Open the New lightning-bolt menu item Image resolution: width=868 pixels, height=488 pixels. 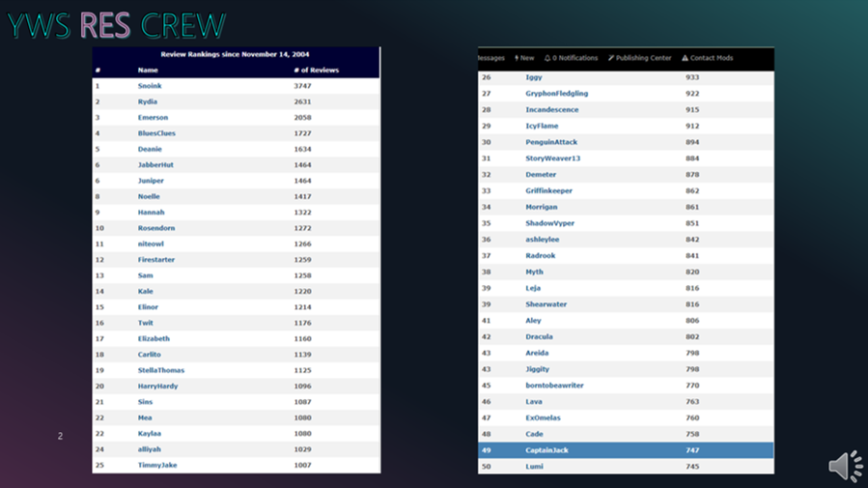[524, 58]
